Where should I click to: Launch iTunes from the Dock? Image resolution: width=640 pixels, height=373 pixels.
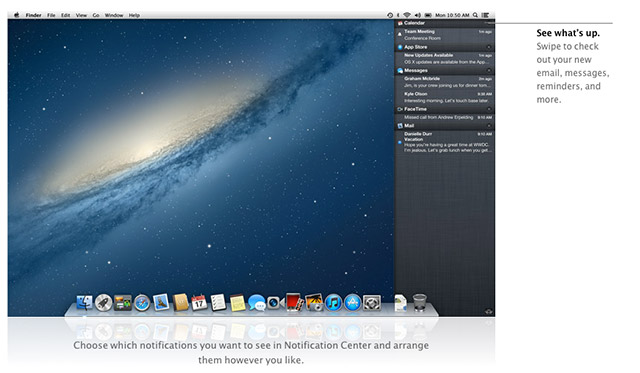click(x=333, y=303)
